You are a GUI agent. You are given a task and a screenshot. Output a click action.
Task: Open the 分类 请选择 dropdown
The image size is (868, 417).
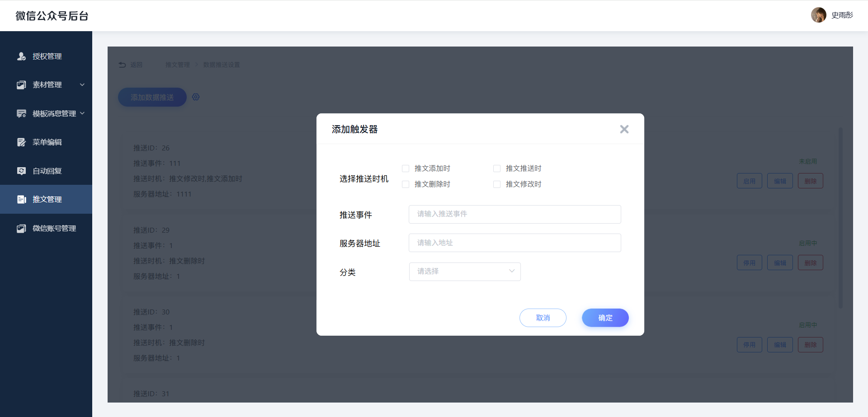[464, 272]
